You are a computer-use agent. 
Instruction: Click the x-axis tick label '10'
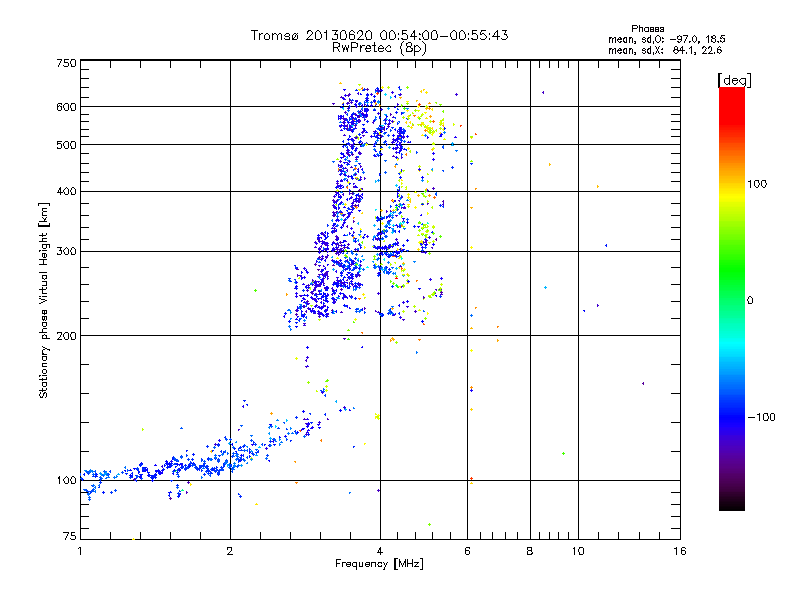pos(578,551)
